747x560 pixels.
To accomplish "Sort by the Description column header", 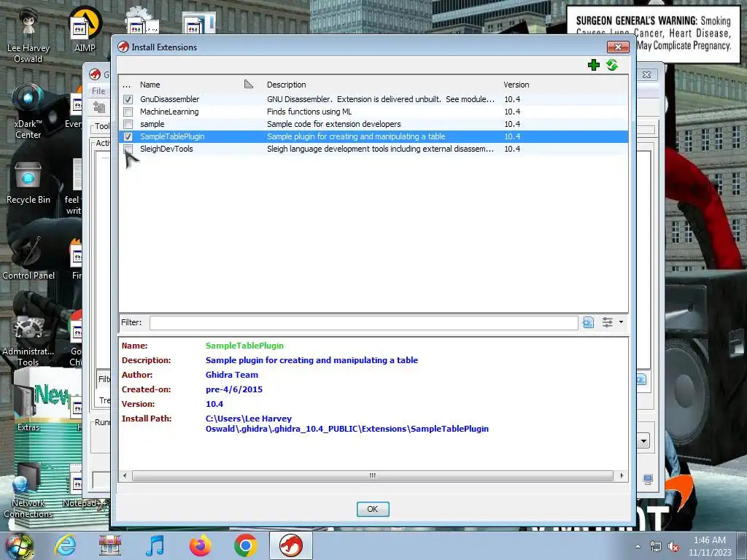I will point(286,85).
